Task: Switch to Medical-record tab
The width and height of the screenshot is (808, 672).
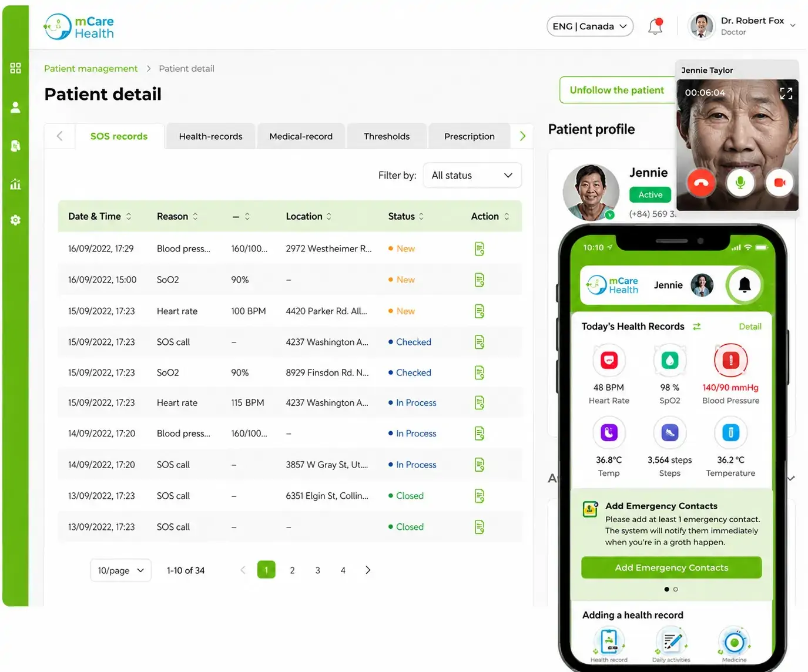Action: (301, 136)
